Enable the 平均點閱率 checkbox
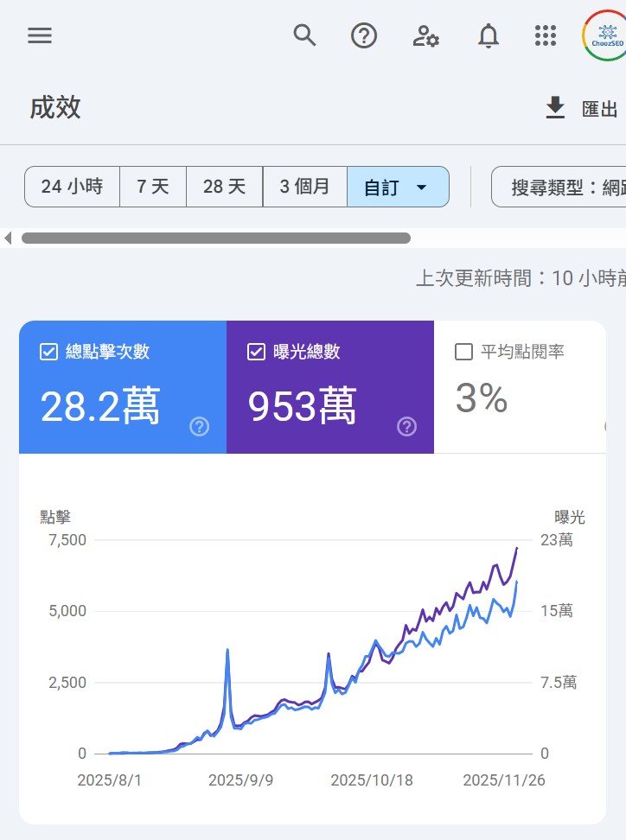The image size is (626, 840). (463, 352)
